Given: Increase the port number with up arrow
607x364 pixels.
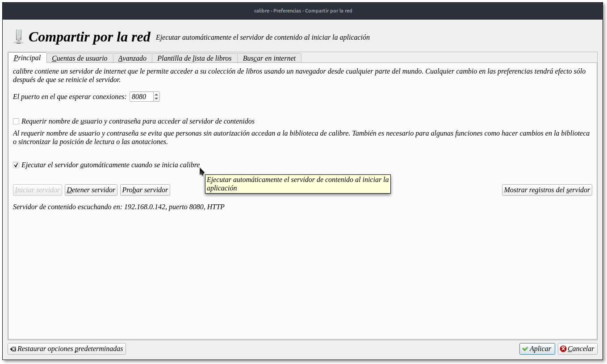Looking at the screenshot, I should click(x=156, y=94).
